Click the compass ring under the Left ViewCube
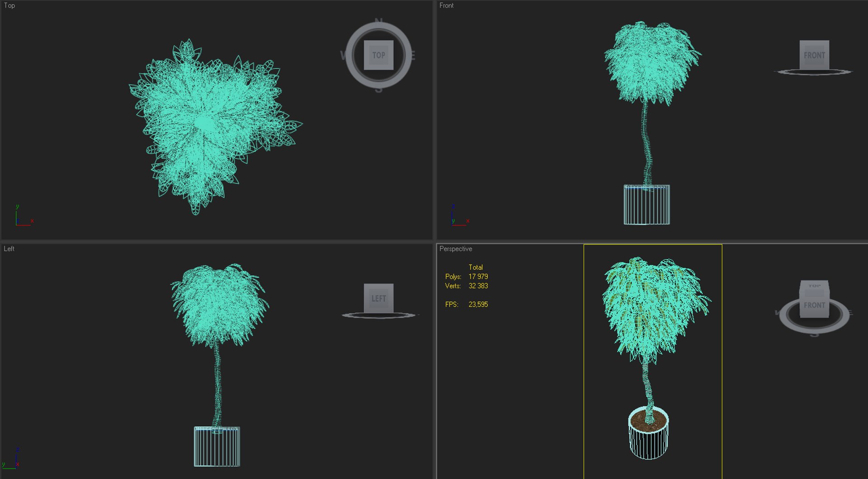This screenshot has height=479, width=868. (x=379, y=315)
